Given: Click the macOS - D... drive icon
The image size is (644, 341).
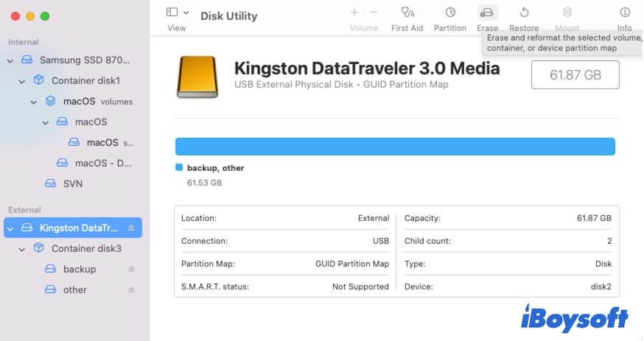Looking at the screenshot, I should 63,163.
